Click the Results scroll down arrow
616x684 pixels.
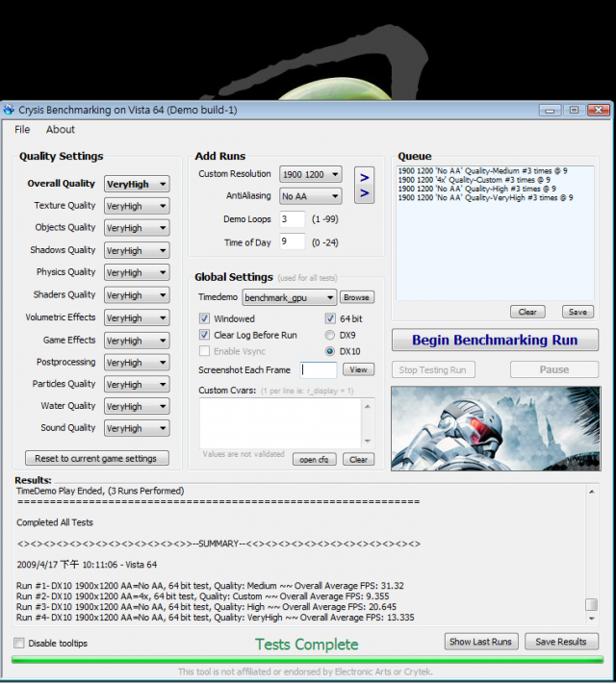(592, 619)
